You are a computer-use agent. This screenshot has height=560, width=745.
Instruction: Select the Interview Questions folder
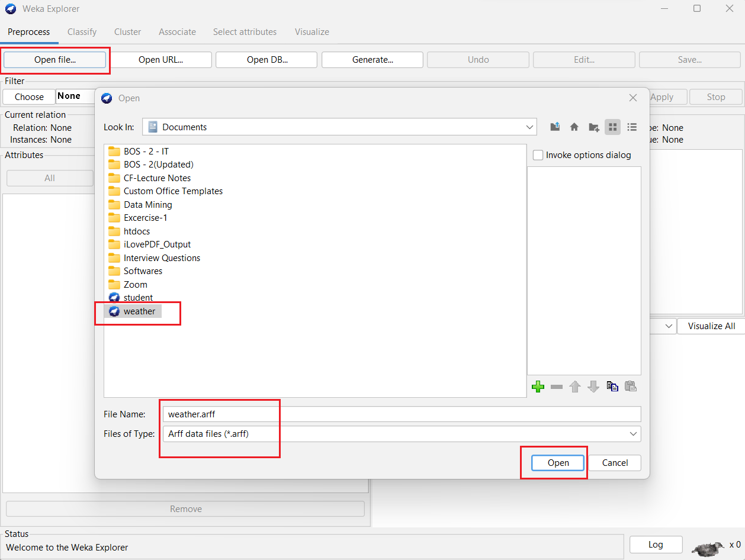154,258
